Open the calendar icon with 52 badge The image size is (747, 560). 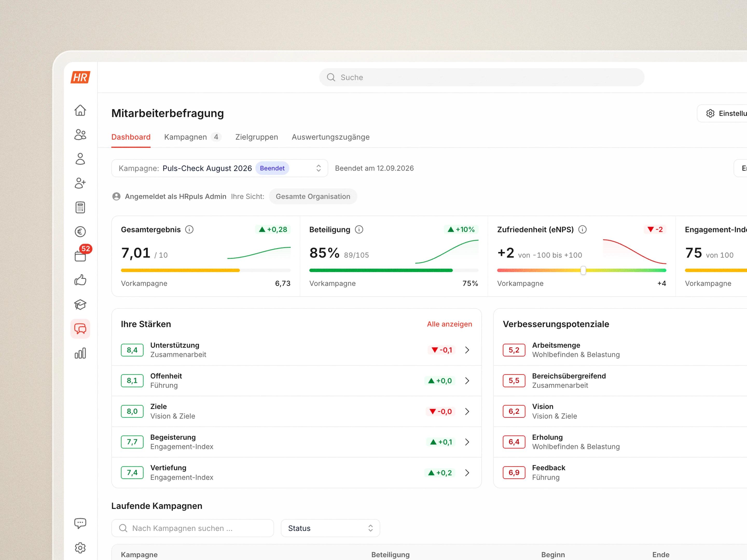(80, 256)
